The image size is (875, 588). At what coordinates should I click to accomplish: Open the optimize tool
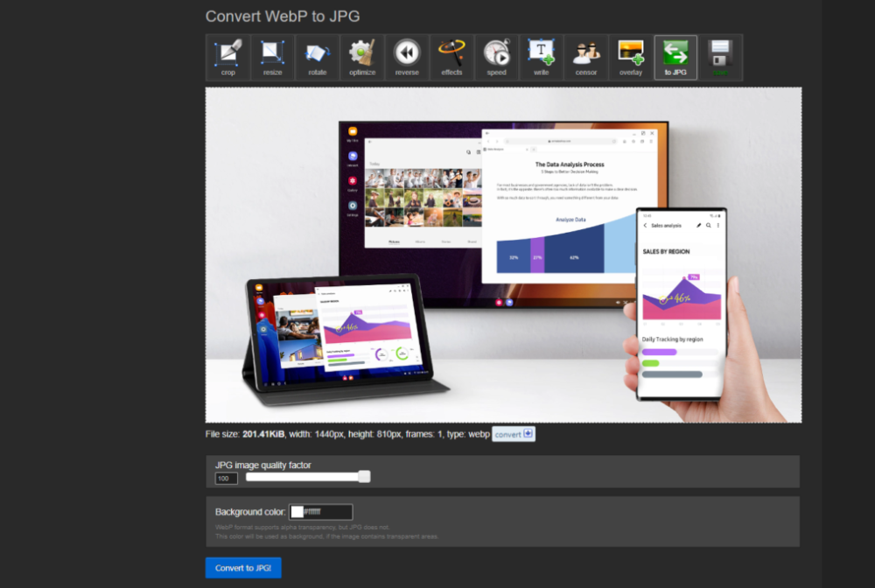(362, 58)
